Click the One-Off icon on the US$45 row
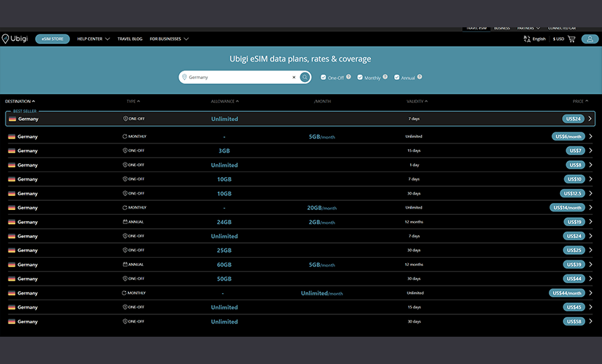The image size is (602, 364). pyautogui.click(x=125, y=307)
